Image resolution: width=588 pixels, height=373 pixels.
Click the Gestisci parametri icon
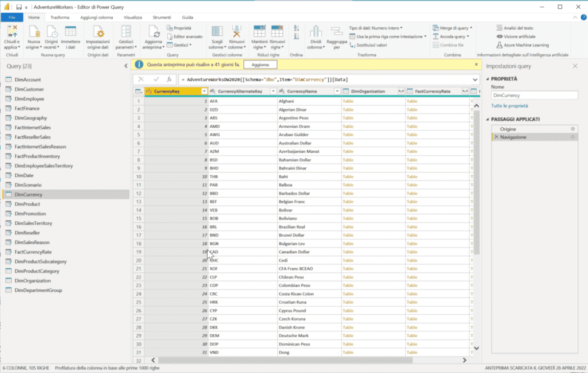[126, 32]
